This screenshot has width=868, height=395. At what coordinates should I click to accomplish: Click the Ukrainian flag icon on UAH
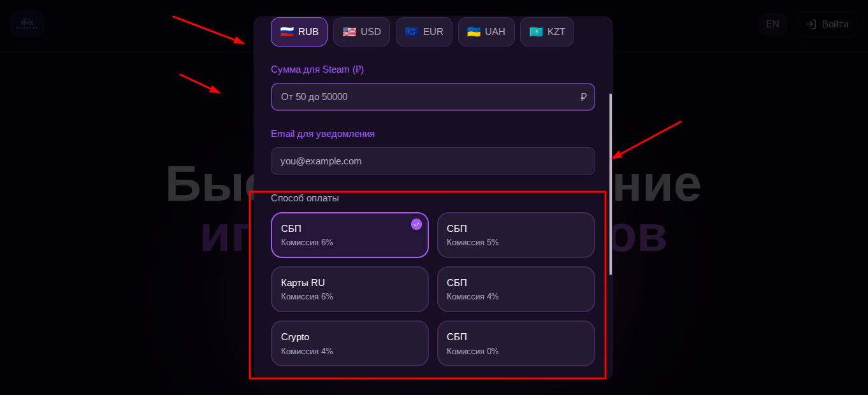pos(474,32)
